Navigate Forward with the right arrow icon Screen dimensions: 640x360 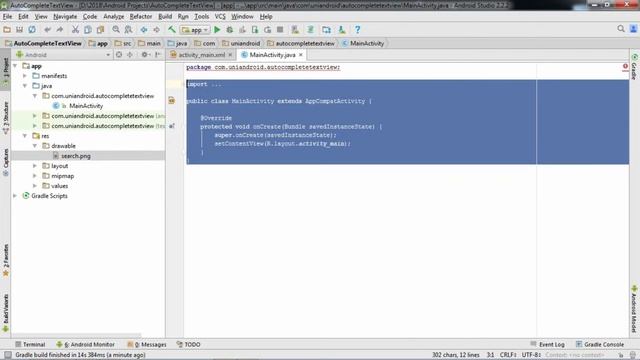coord(156,29)
